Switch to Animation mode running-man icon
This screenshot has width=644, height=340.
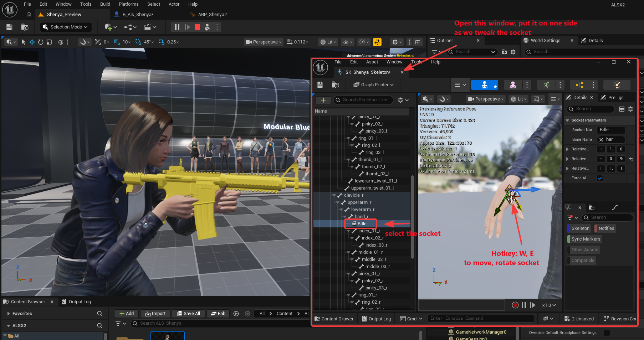pyautogui.click(x=546, y=85)
